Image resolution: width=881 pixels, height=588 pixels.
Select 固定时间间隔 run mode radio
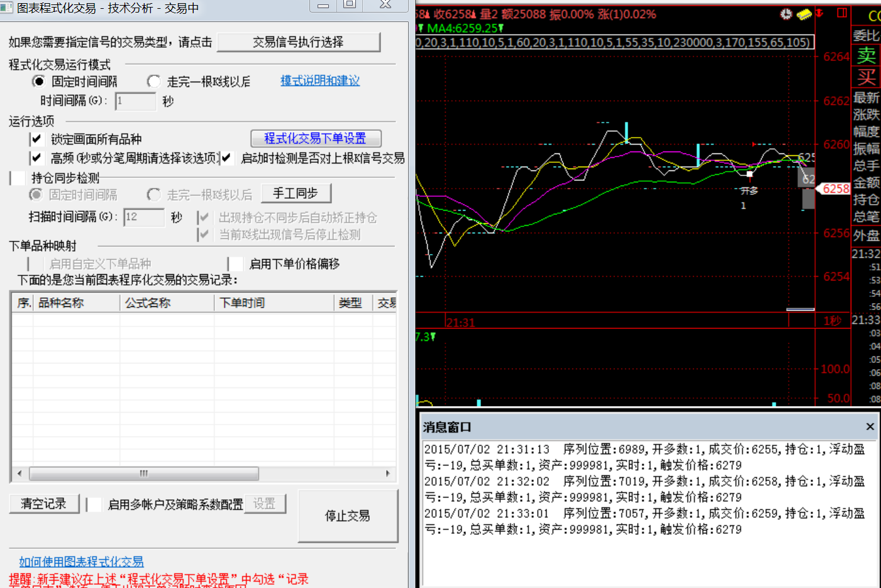tap(38, 81)
